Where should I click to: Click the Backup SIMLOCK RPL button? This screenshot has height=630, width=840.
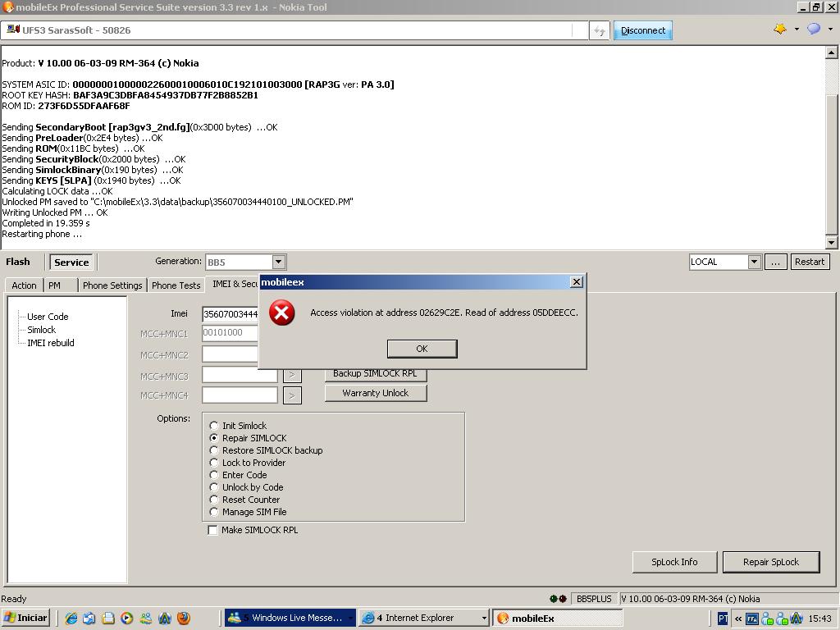tap(376, 374)
